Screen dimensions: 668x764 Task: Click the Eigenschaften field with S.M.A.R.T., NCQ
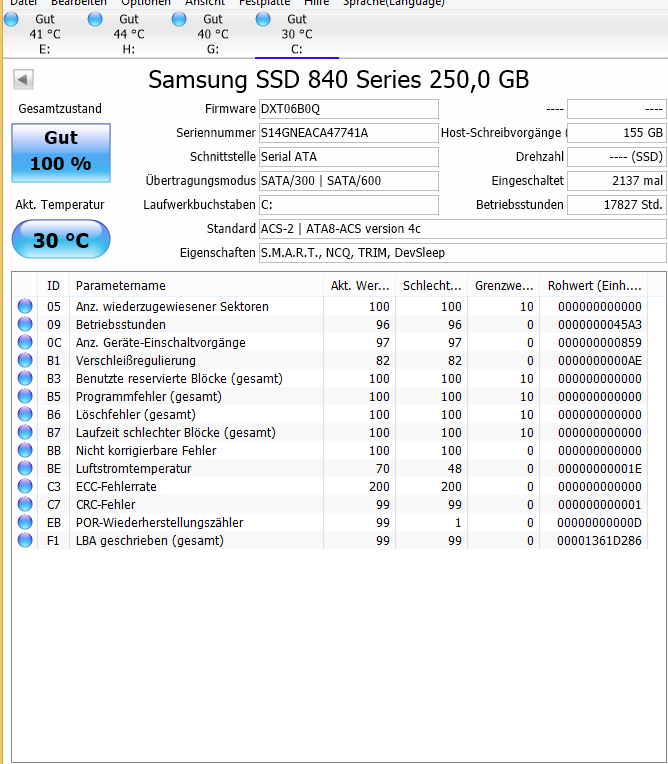coord(463,253)
